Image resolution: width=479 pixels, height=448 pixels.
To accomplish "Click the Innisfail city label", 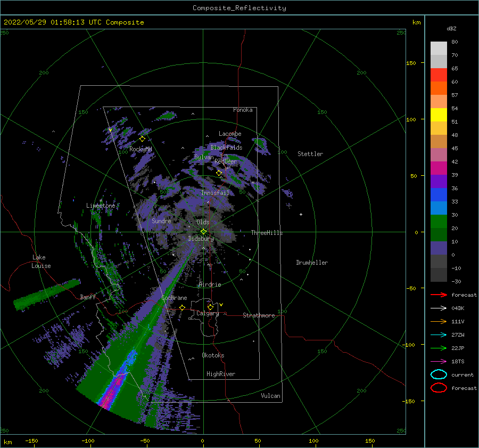I will tap(215, 193).
